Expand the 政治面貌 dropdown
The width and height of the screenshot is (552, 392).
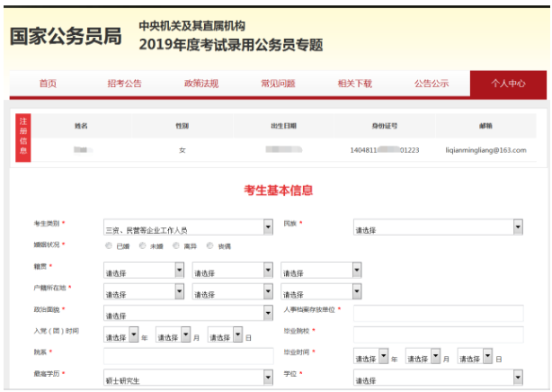point(188,314)
